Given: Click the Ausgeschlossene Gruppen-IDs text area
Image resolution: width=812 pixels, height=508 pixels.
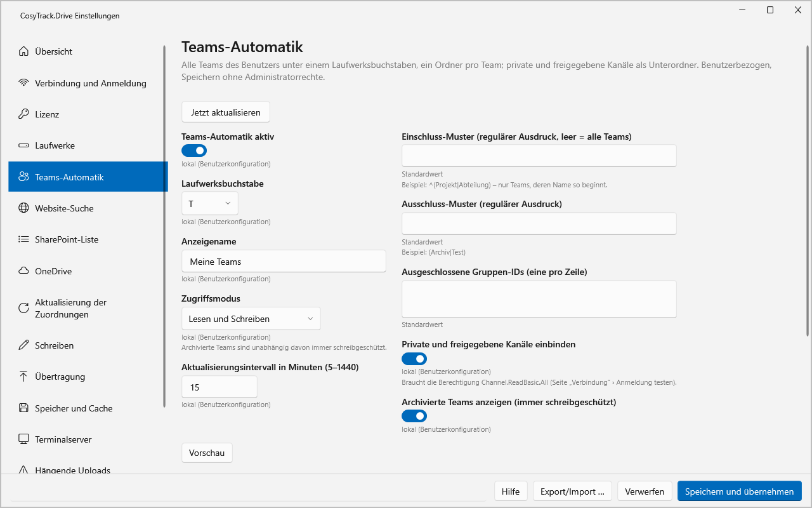Looking at the screenshot, I should click(539, 299).
